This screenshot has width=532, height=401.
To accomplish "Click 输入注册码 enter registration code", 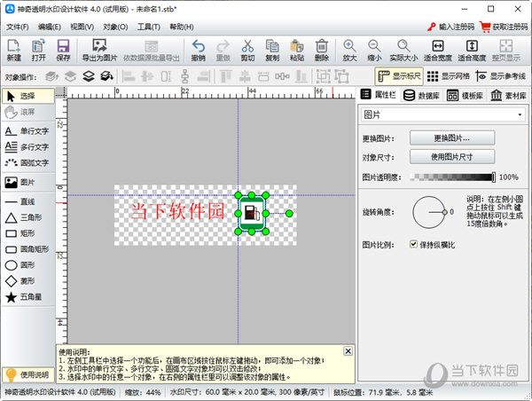I will click(450, 27).
